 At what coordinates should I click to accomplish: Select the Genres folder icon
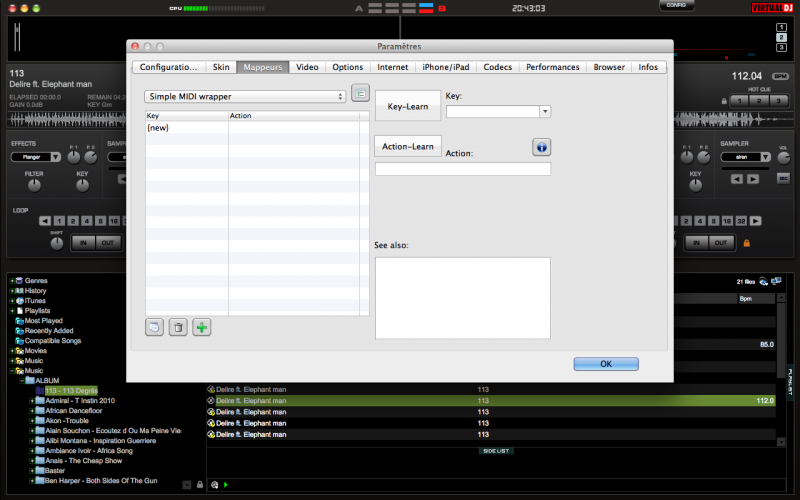tap(19, 281)
